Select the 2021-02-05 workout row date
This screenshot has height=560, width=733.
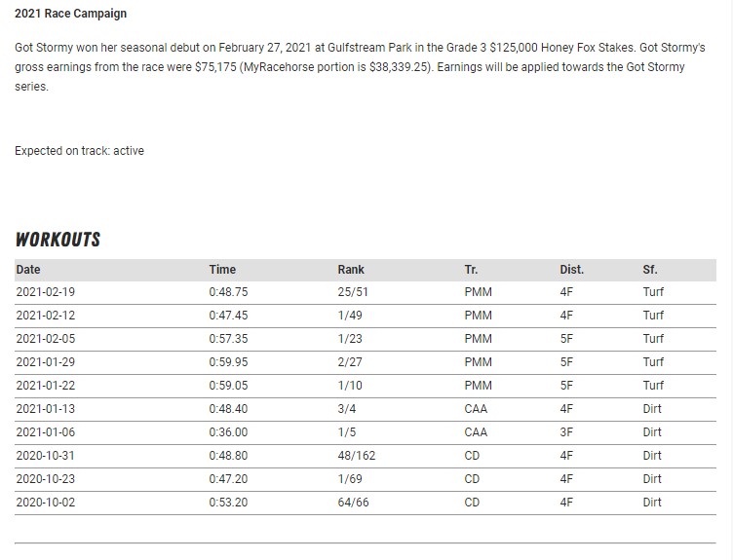[x=46, y=339]
